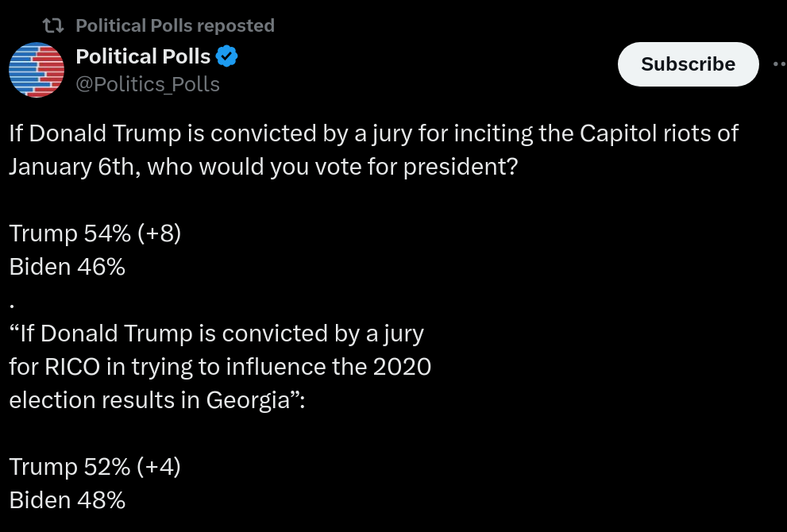Open the Political Polls avatar profile picture
Viewport: 787px width, 532px height.
tap(37, 70)
